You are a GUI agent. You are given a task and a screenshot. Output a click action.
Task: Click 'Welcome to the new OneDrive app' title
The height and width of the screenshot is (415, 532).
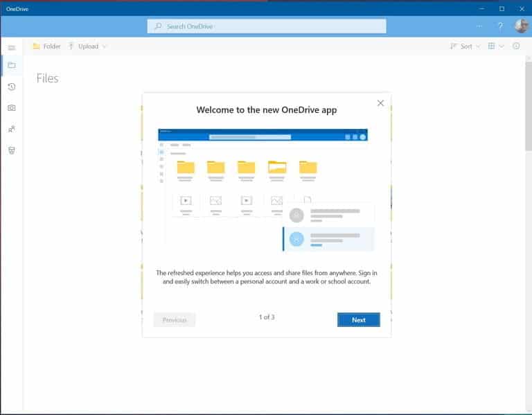click(x=267, y=110)
